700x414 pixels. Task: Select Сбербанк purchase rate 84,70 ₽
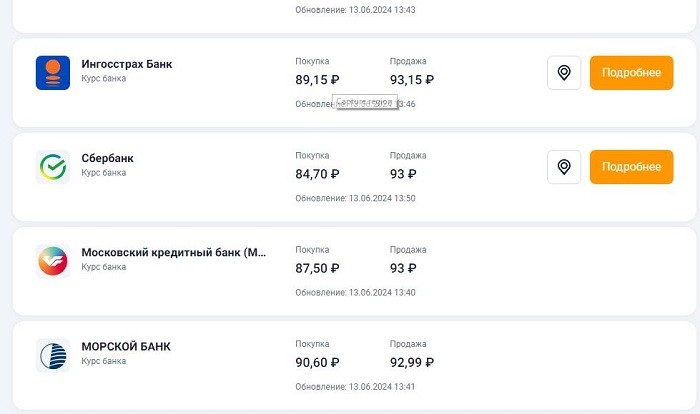tap(317, 174)
